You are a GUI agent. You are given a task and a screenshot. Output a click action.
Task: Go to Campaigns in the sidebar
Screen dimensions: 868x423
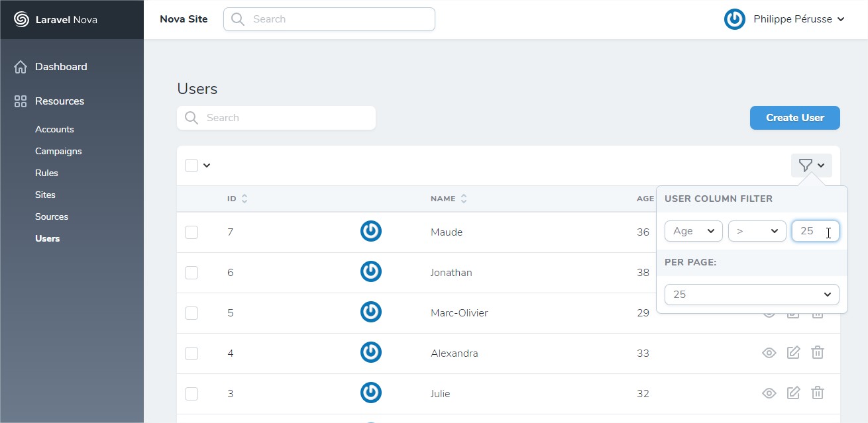tap(58, 151)
